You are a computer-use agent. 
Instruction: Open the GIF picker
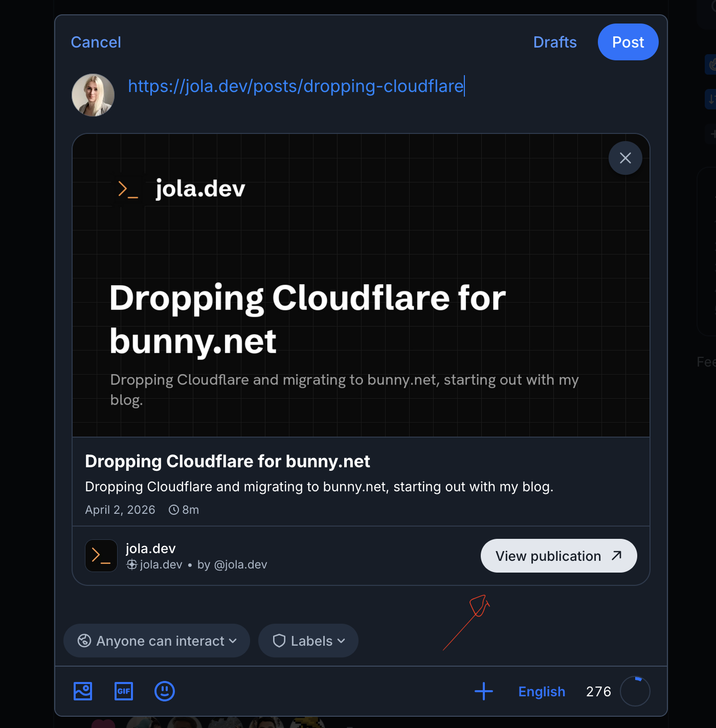[124, 691]
